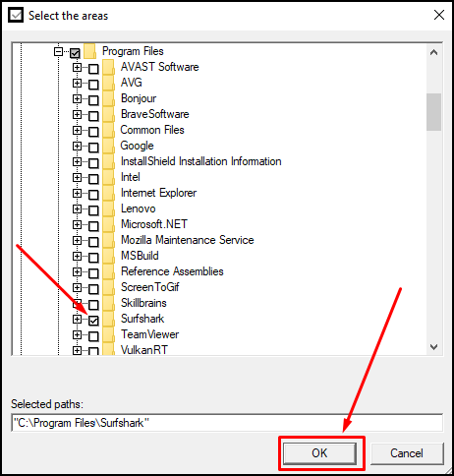The image size is (454, 476).
Task: Confirm selection with OK button
Action: (x=319, y=453)
